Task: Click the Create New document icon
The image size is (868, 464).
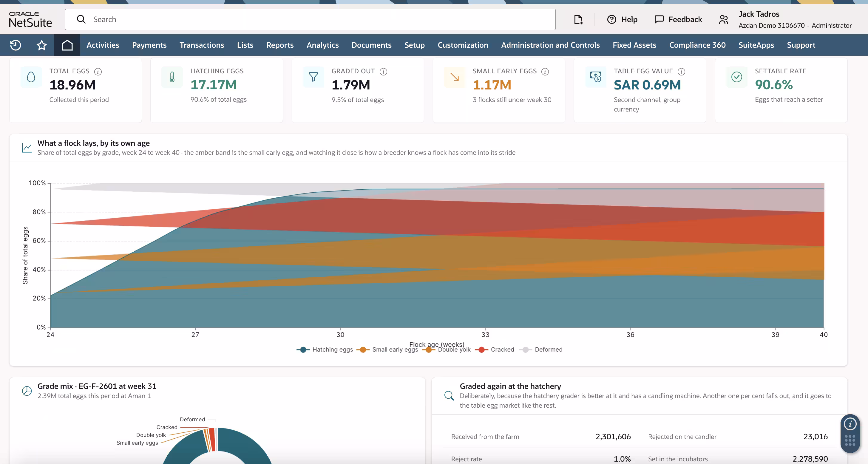Action: click(x=578, y=19)
